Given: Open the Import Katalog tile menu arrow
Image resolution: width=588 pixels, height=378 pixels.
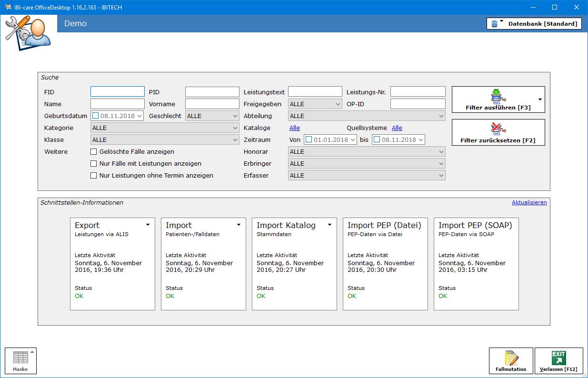Looking at the screenshot, I should click(329, 225).
